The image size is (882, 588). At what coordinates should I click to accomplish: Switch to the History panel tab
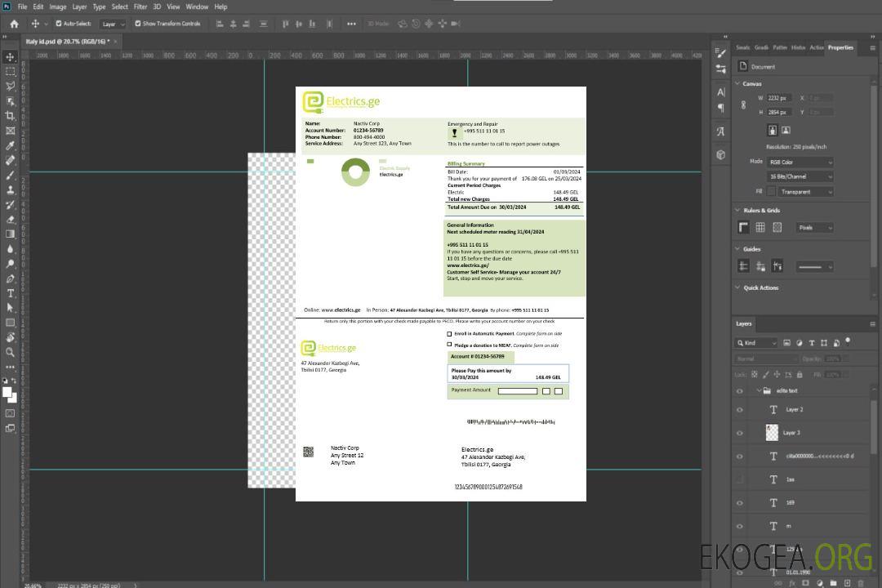click(x=798, y=47)
